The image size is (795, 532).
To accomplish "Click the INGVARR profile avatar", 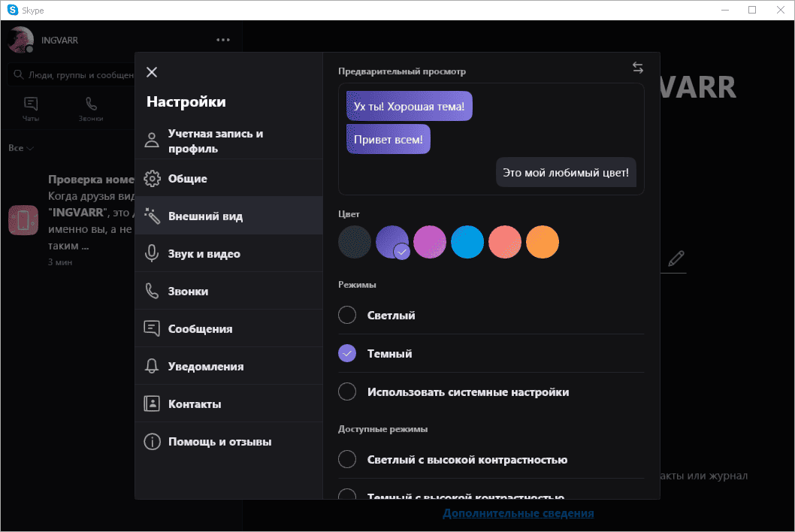I will pos(20,40).
